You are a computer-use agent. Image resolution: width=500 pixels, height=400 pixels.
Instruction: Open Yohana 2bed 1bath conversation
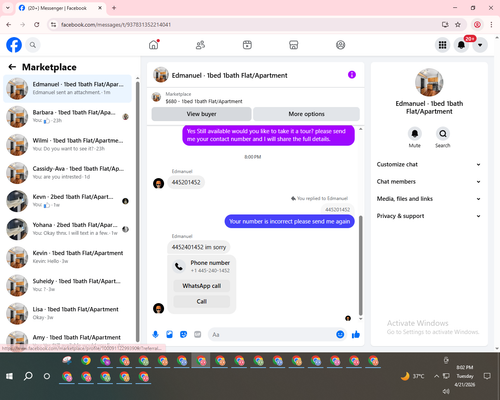(68, 229)
